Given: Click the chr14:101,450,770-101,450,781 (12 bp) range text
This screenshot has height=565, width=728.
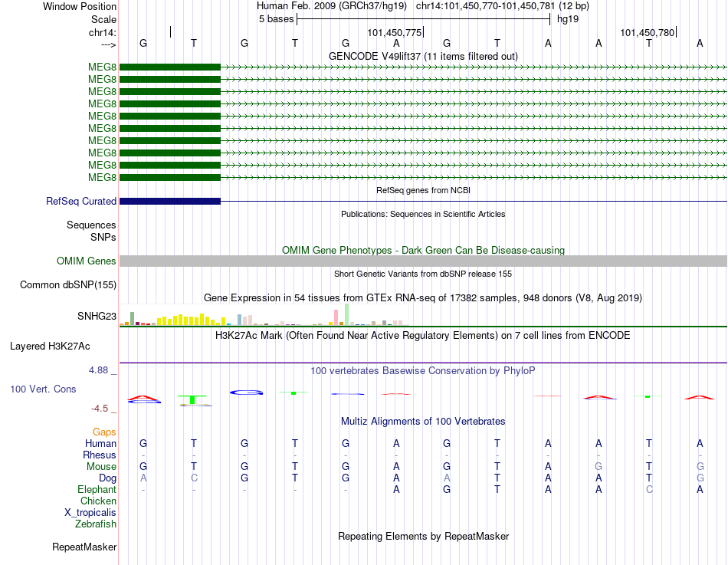Looking at the screenshot, I should coord(503,6).
